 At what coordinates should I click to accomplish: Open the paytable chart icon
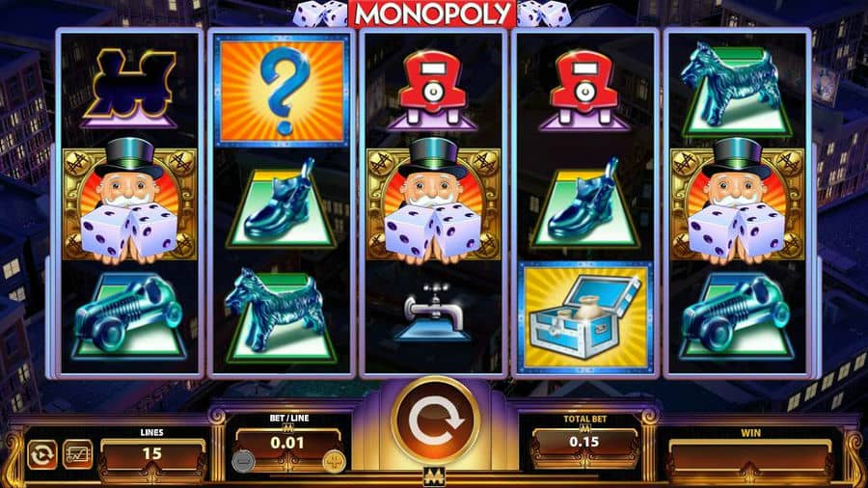click(x=77, y=454)
